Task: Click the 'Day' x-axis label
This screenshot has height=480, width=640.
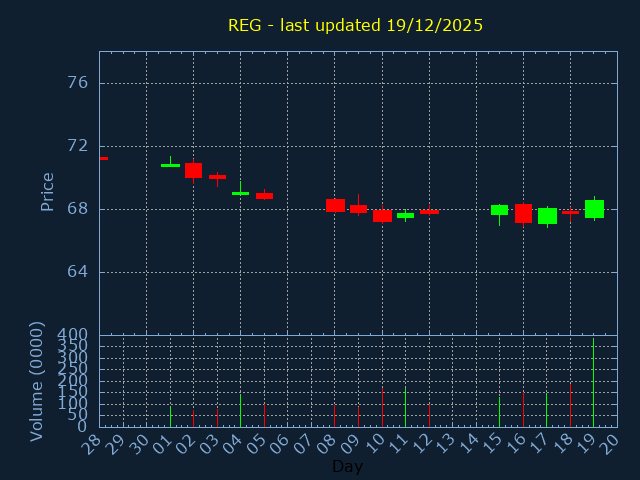Action: [x=347, y=466]
